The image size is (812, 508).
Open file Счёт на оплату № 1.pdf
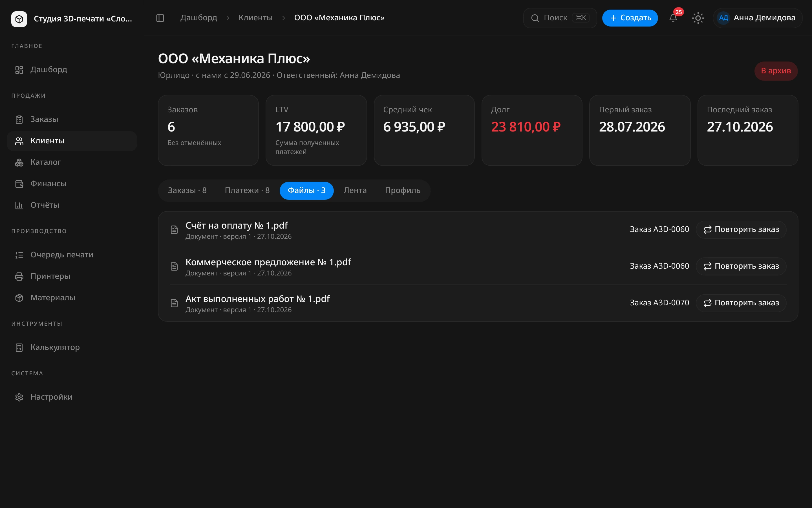(237, 225)
